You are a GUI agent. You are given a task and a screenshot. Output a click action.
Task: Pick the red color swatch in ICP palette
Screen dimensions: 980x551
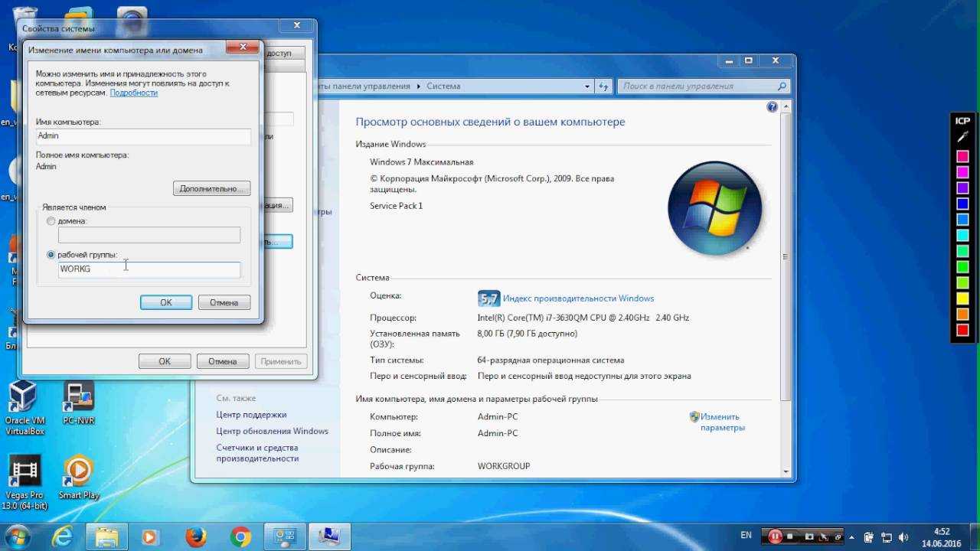click(x=963, y=330)
